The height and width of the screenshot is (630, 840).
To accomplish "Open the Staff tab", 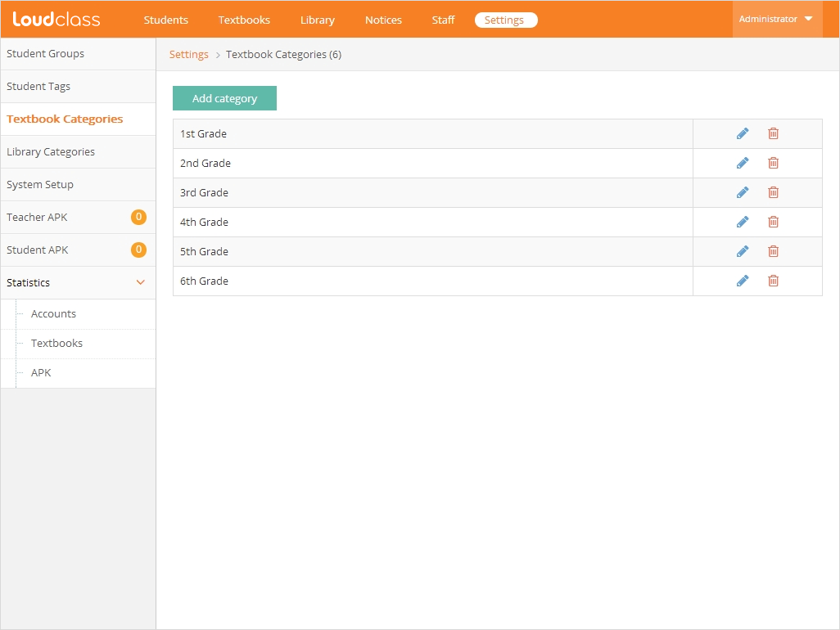I will [x=443, y=20].
